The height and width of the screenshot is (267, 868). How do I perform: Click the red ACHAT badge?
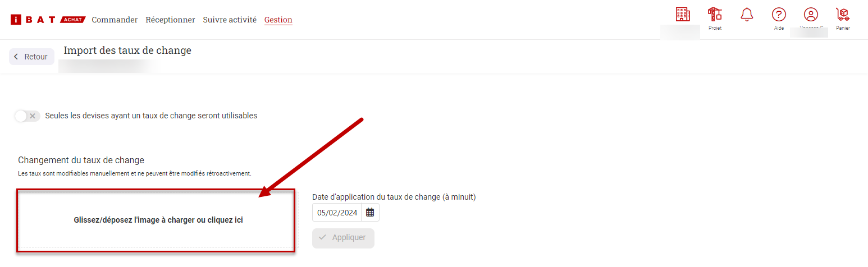(x=72, y=20)
